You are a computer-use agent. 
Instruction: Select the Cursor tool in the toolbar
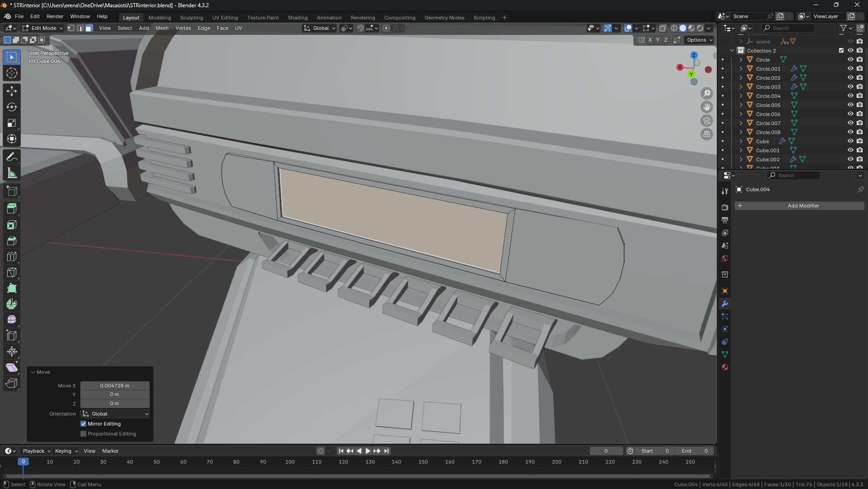pyautogui.click(x=12, y=73)
